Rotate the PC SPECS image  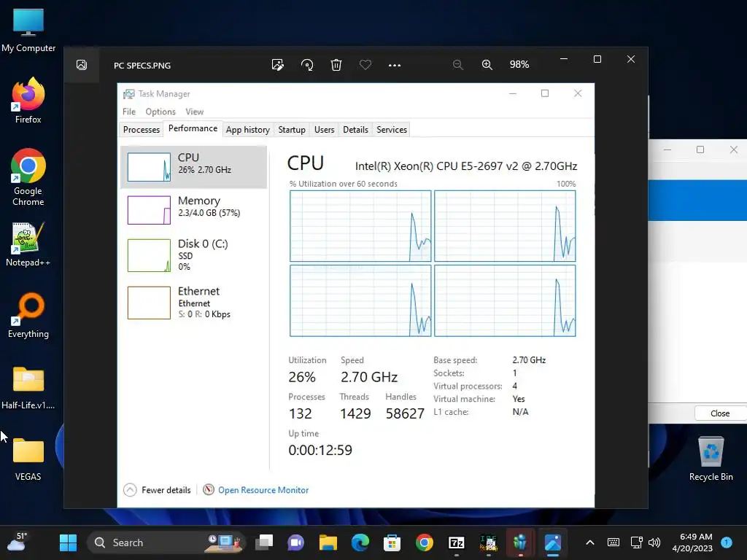tap(307, 65)
